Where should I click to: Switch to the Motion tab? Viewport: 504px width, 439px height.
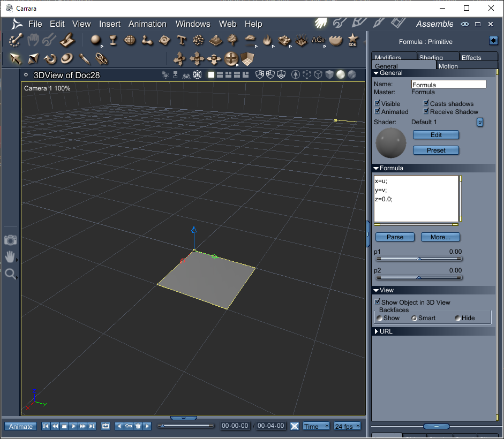pyautogui.click(x=448, y=66)
